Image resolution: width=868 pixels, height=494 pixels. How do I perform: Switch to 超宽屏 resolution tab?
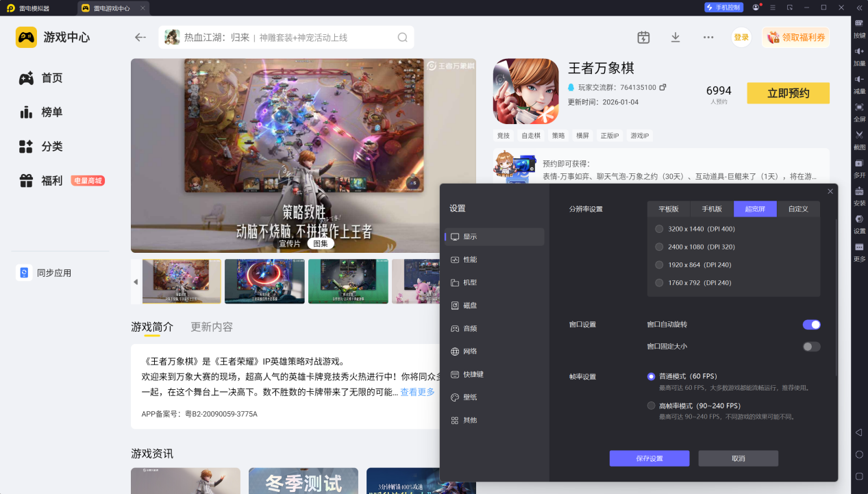pyautogui.click(x=755, y=209)
